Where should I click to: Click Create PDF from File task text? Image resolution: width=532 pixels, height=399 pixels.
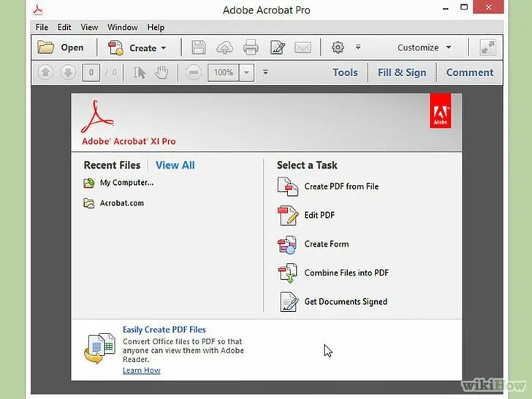pyautogui.click(x=341, y=186)
